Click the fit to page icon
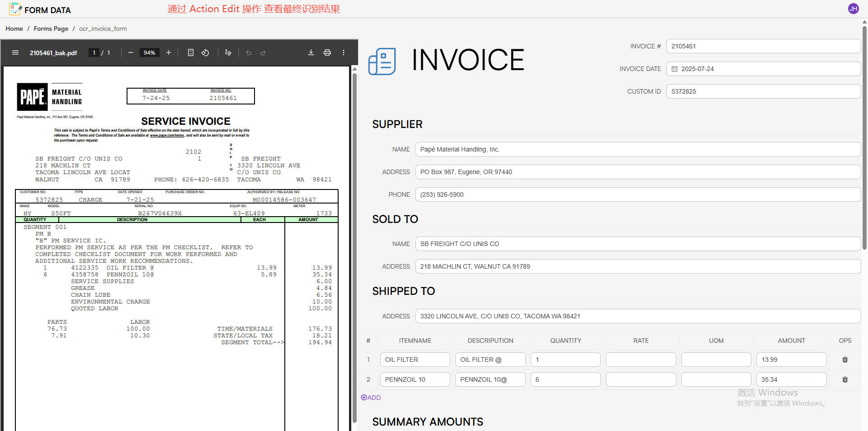The height and width of the screenshot is (431, 868). (x=191, y=52)
